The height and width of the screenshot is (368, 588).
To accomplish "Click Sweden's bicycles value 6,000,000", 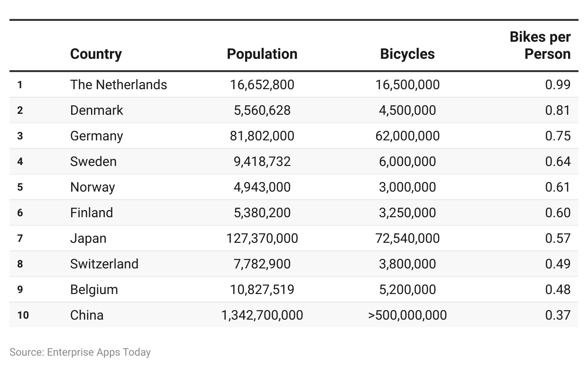I will tap(407, 161).
